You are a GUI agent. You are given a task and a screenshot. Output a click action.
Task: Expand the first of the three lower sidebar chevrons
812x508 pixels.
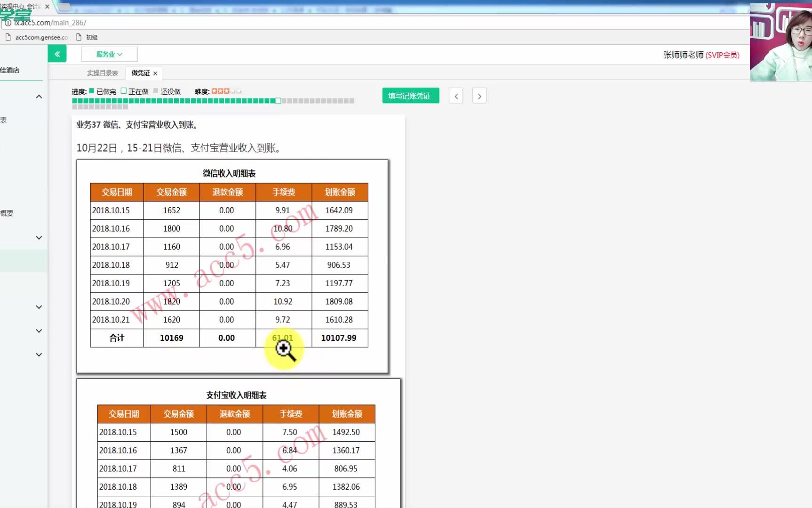pyautogui.click(x=39, y=307)
